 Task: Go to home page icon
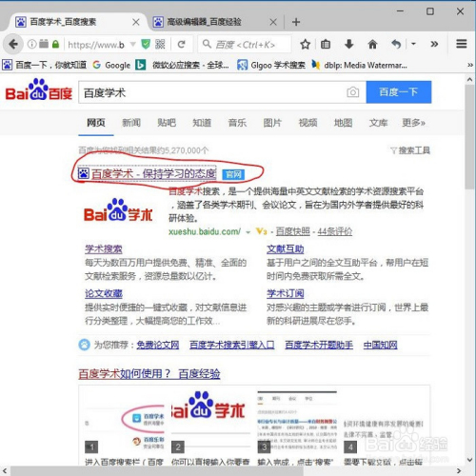pos(372,44)
